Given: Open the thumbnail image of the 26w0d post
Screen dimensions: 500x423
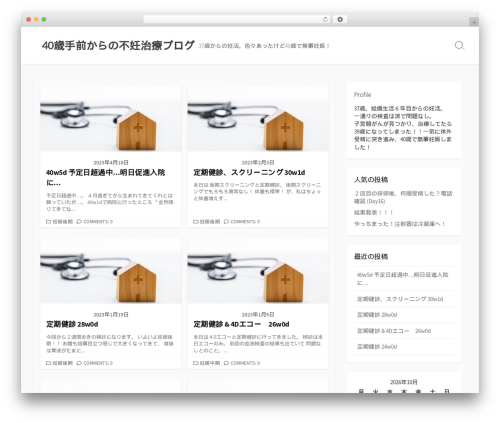Looking at the screenshot, I should 258,270.
